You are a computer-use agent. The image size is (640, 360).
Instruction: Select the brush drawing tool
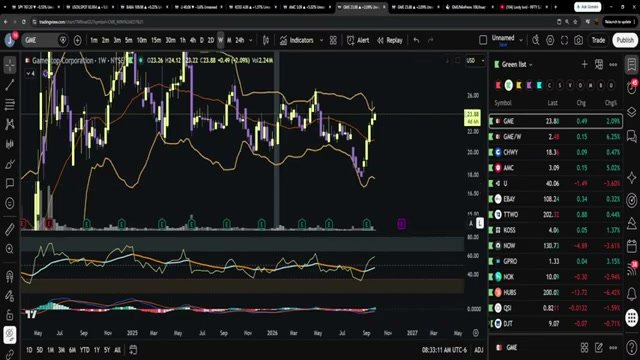pyautogui.click(x=10, y=164)
